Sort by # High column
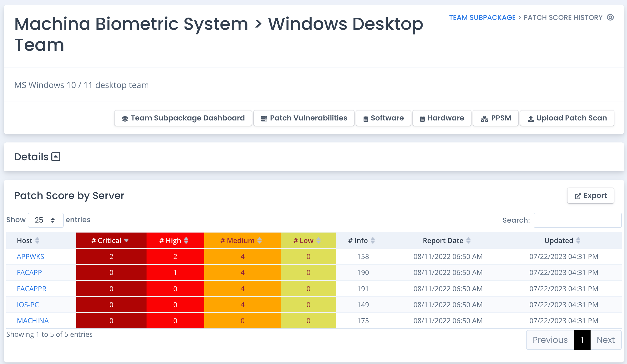The width and height of the screenshot is (627, 364). [175, 240]
